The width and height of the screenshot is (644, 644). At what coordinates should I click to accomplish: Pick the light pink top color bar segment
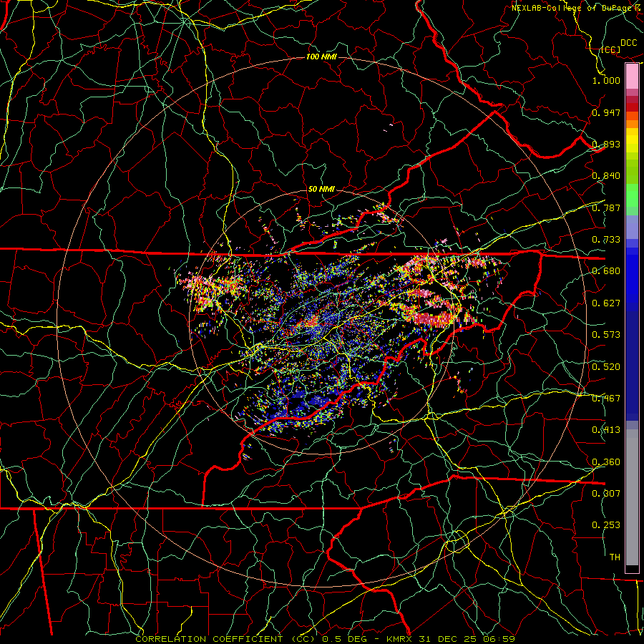pos(632,77)
